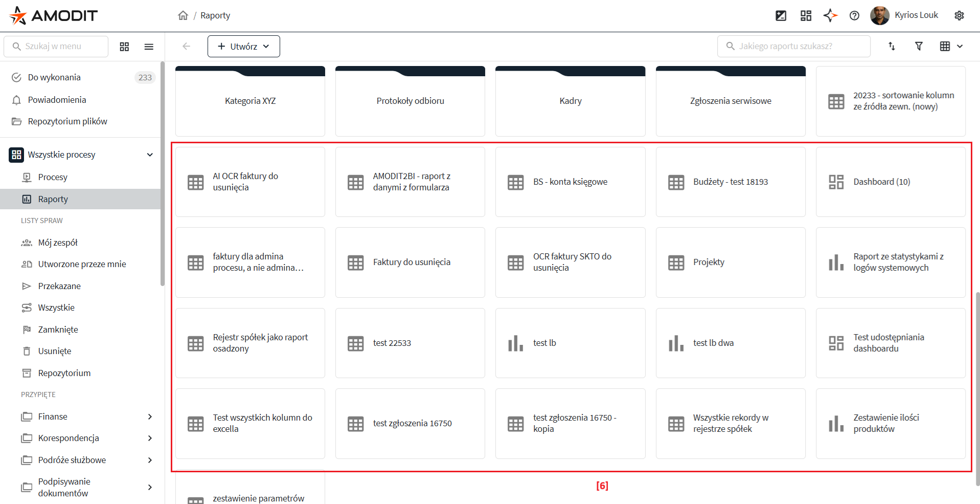Click the home icon in breadcrumb
Screen dimensions: 980x504
[183, 15]
